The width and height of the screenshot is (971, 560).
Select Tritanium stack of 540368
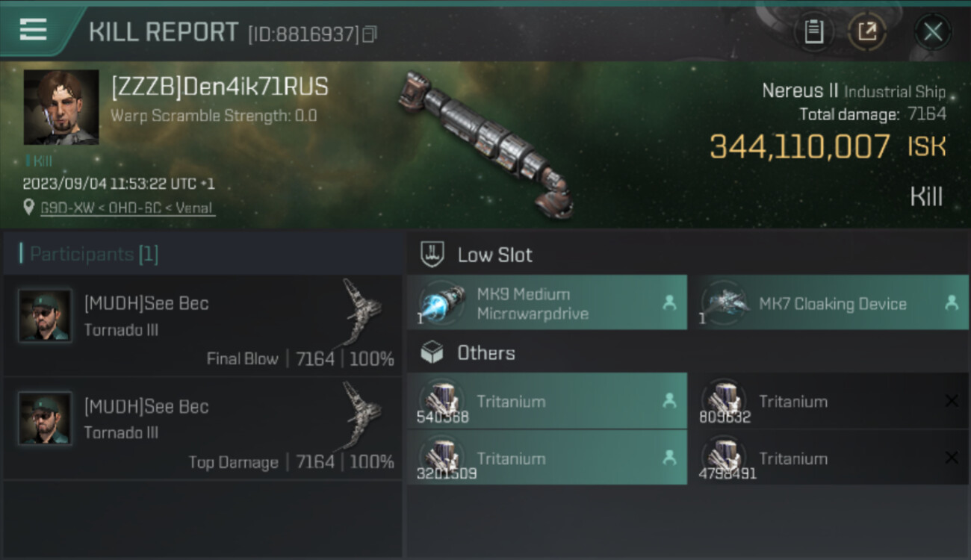(547, 401)
